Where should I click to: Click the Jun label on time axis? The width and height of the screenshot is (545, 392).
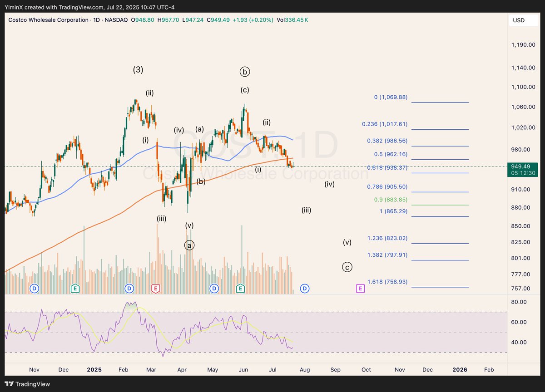pyautogui.click(x=243, y=370)
